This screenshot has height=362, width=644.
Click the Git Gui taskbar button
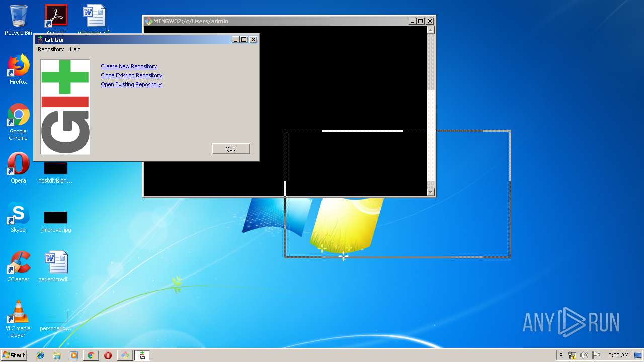click(142, 355)
